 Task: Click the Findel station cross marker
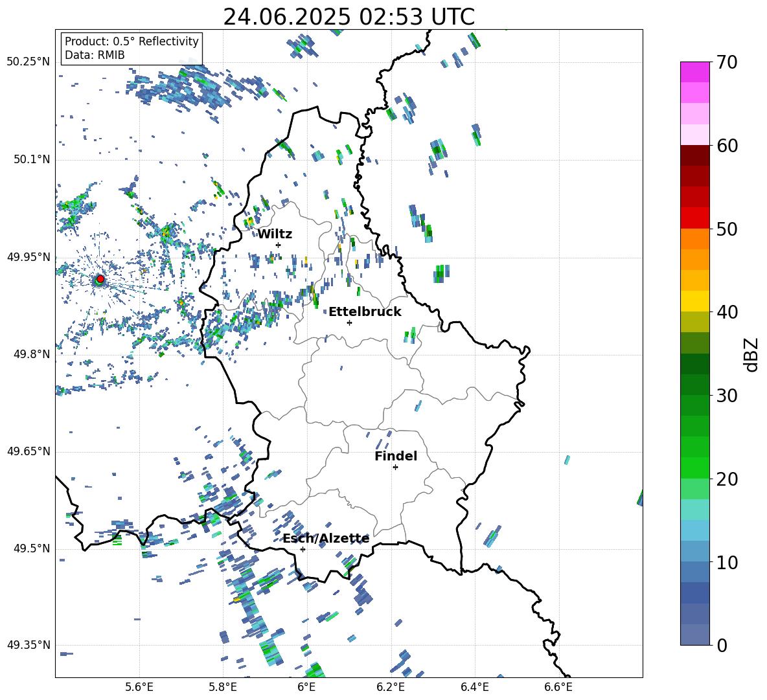point(395,468)
